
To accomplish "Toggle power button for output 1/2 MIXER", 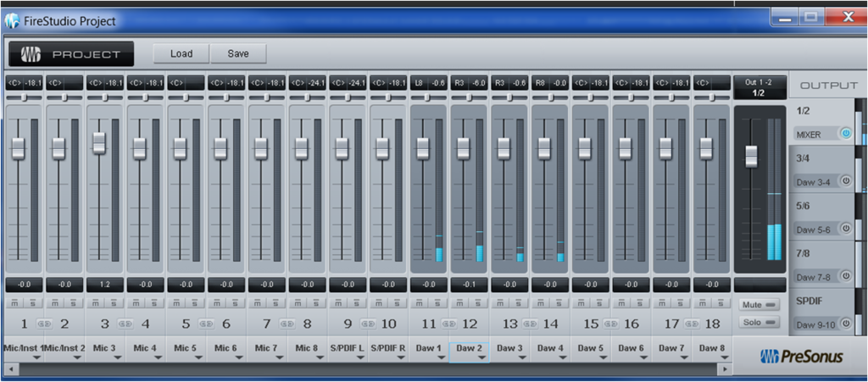I will pyautogui.click(x=845, y=134).
